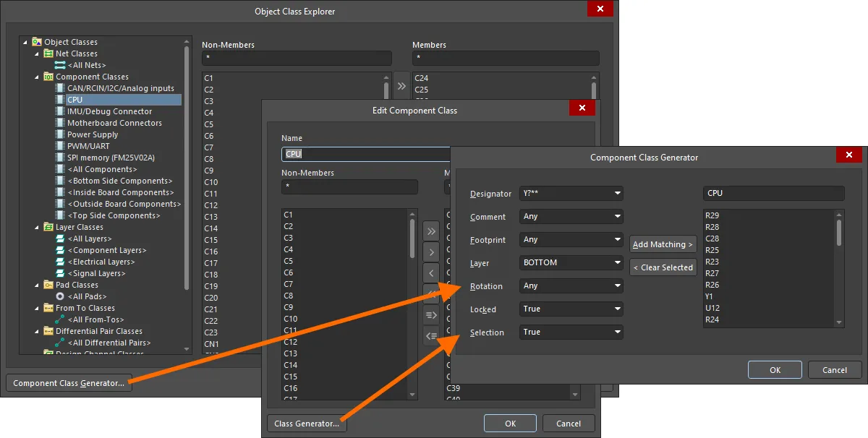Click the Class Generator button

pyautogui.click(x=307, y=424)
